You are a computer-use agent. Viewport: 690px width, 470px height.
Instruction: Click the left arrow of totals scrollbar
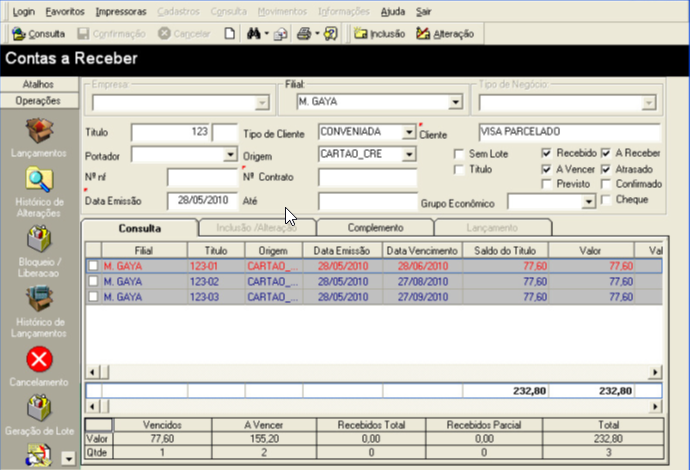coord(92,406)
